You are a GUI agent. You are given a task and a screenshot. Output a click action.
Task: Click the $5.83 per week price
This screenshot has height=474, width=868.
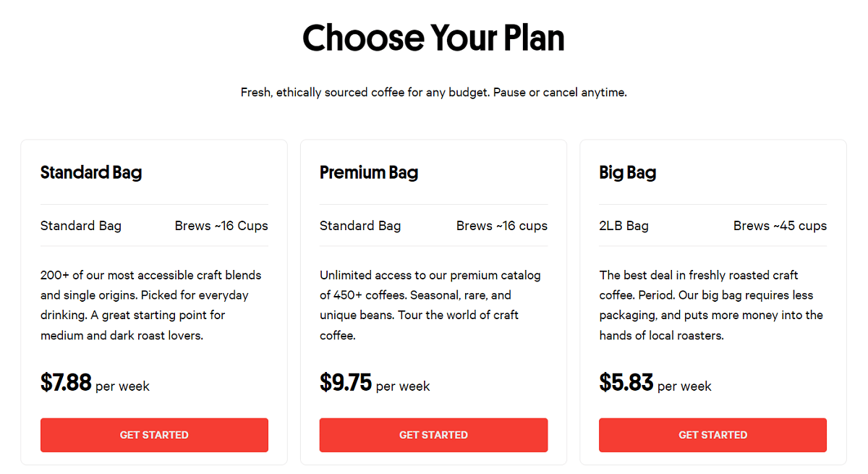pos(655,383)
